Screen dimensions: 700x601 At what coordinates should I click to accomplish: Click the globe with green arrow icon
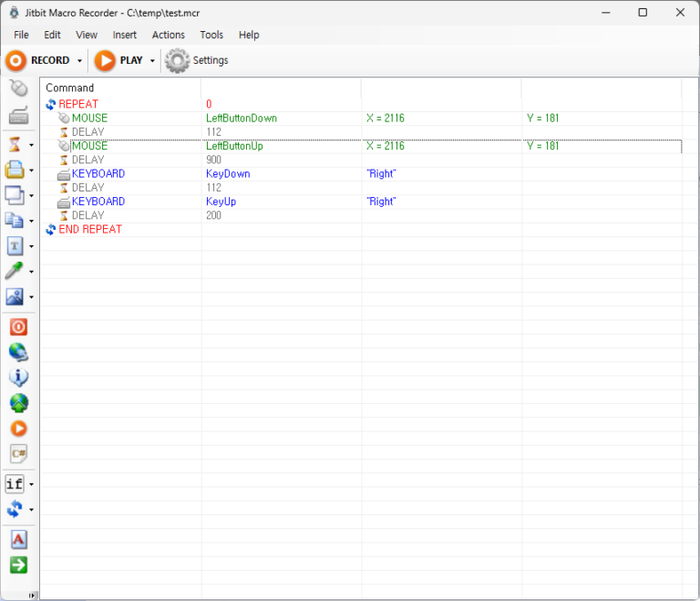pos(18,403)
